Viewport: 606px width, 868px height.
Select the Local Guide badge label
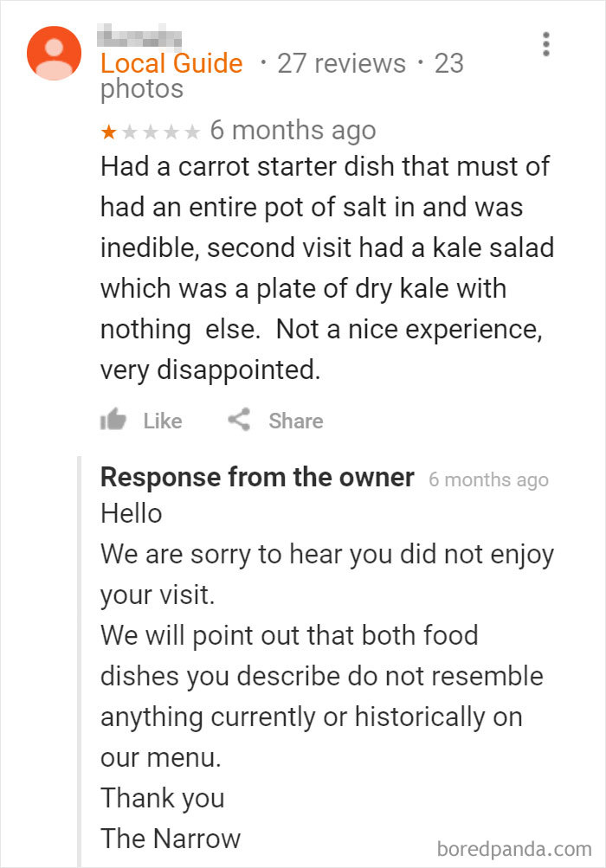(x=171, y=63)
